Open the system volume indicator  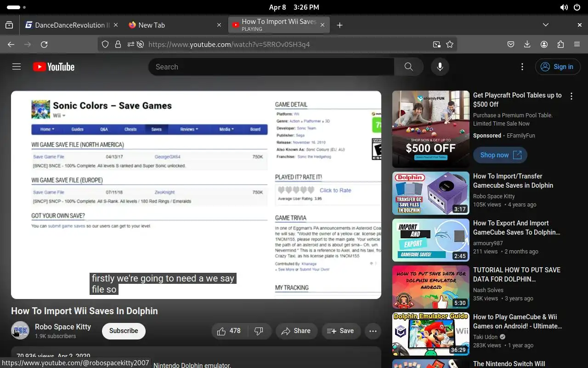pos(564,7)
